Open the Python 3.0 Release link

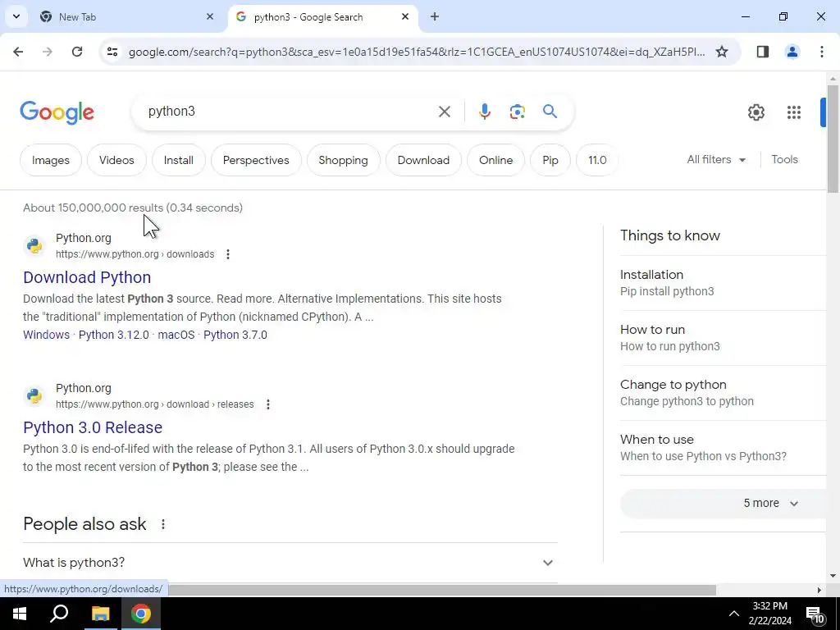click(x=93, y=427)
